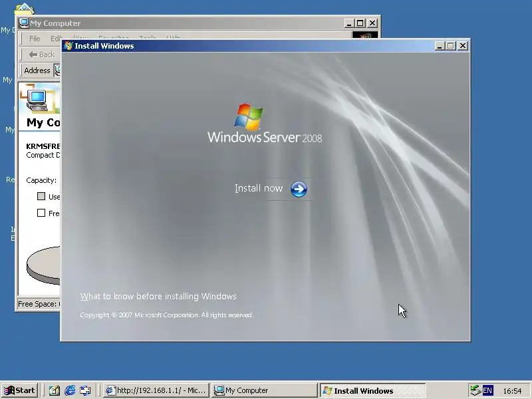
Task: Click the network tray icon
Action: pyautogui.click(x=475, y=390)
